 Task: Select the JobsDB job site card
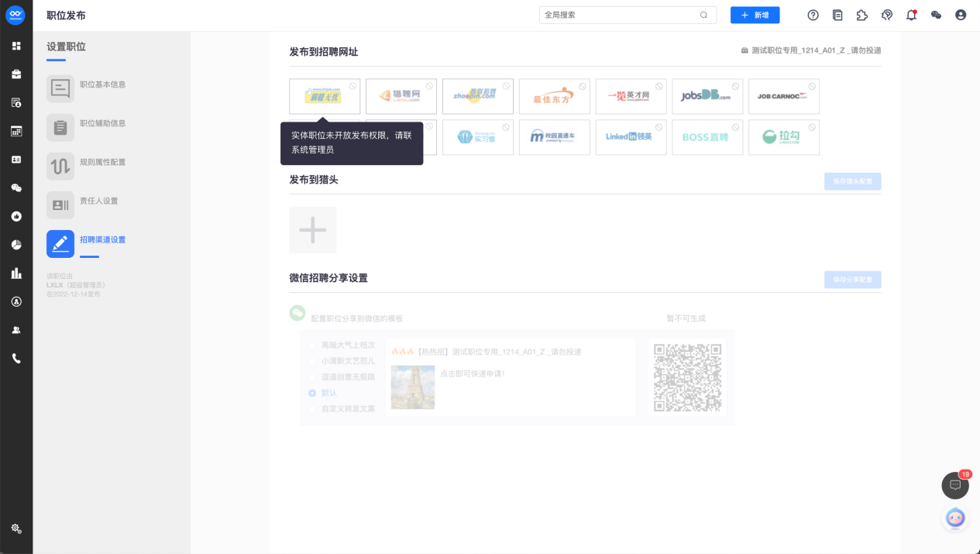(x=707, y=96)
